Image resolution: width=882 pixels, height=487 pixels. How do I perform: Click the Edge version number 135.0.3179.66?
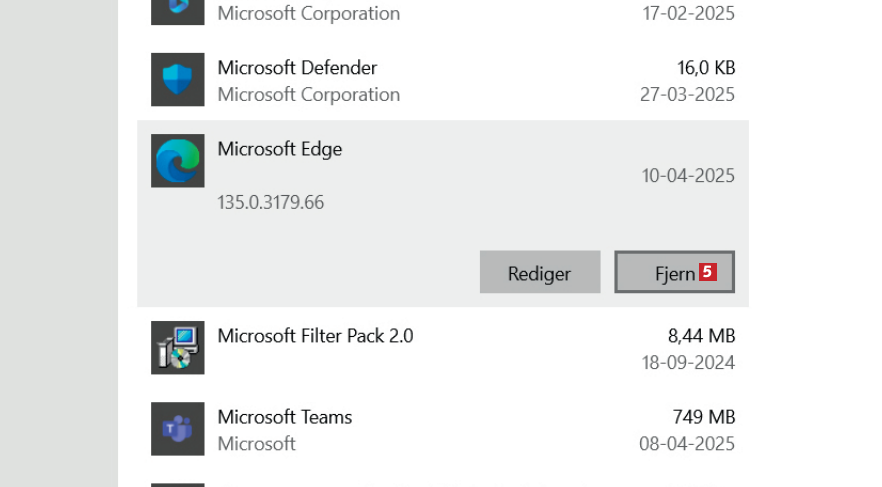[x=270, y=203]
